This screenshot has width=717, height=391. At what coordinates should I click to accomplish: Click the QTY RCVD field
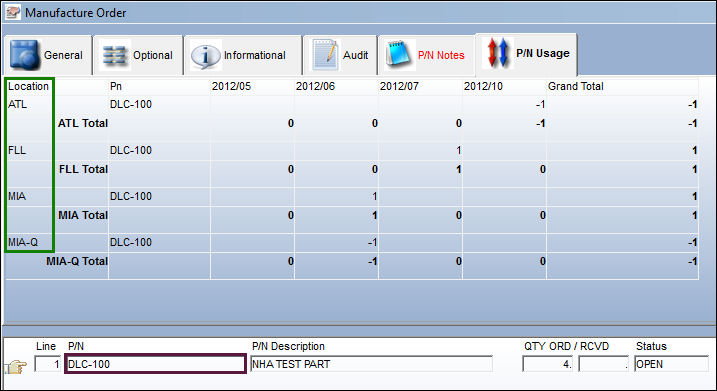[x=604, y=364]
